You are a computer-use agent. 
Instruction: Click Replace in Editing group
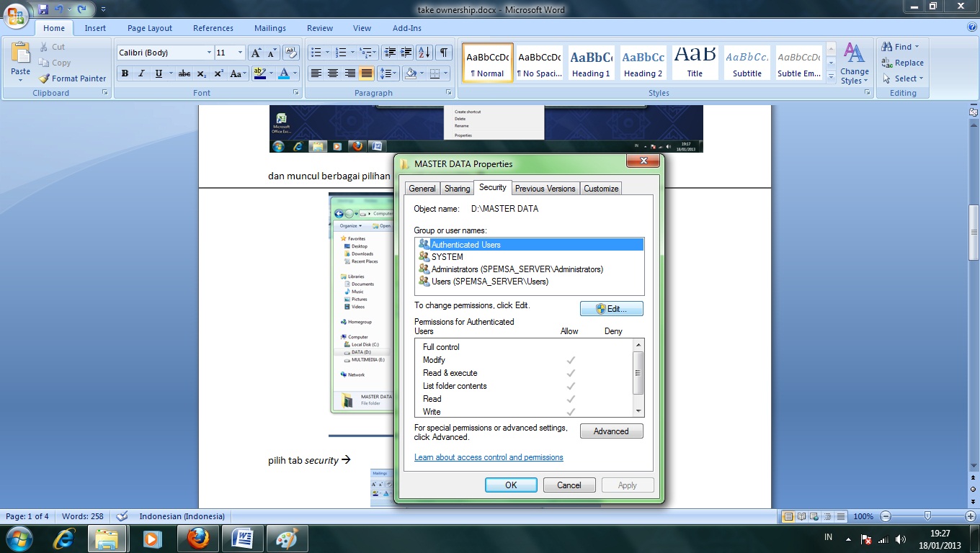coord(902,63)
